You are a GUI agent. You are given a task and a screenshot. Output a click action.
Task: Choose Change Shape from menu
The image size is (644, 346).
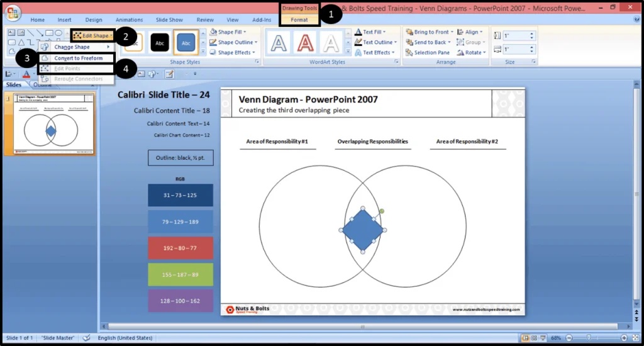click(x=76, y=47)
